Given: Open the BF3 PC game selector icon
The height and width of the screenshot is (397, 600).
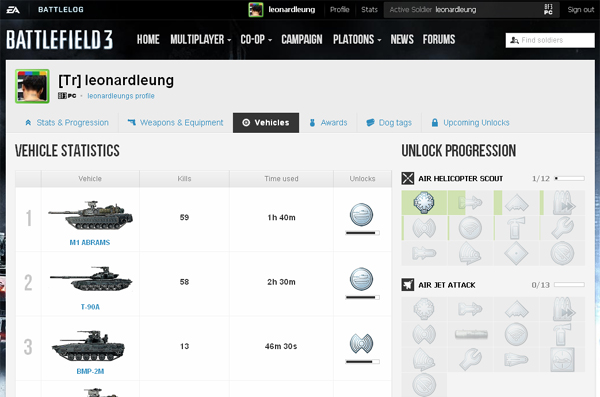Looking at the screenshot, I should click(548, 10).
